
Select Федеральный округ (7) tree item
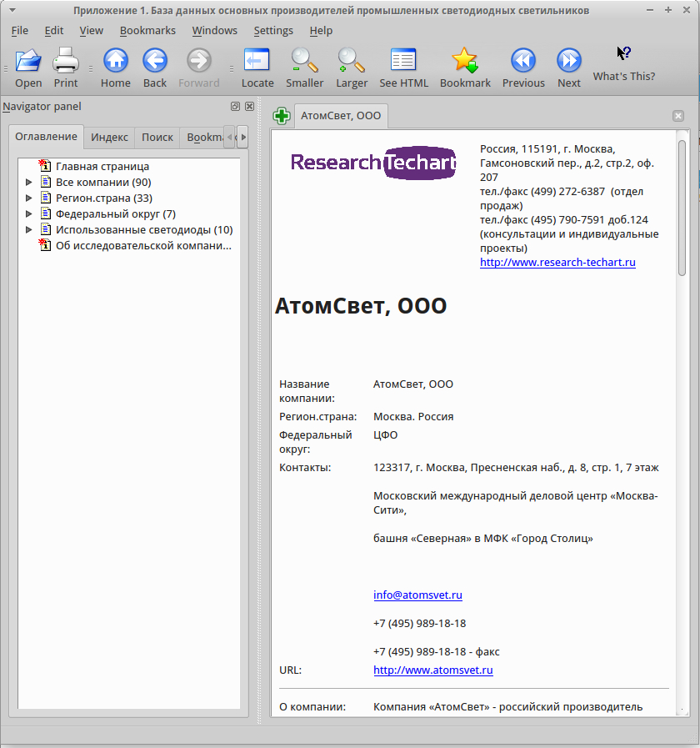click(116, 213)
